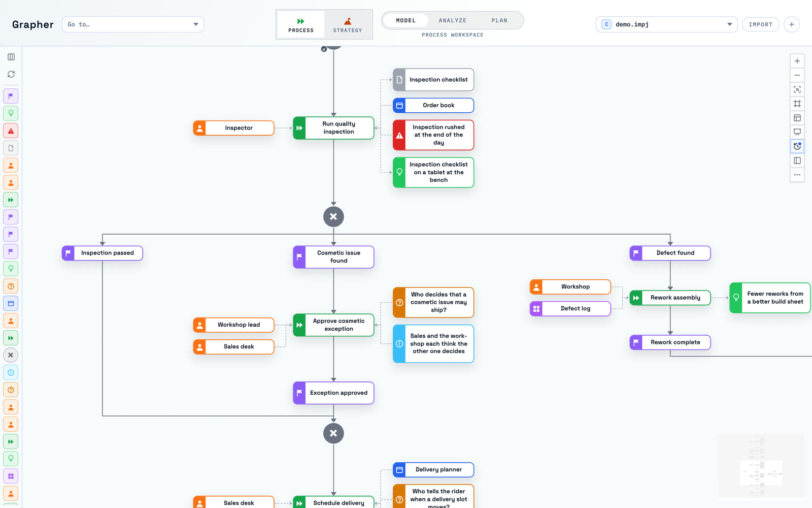Select the PLAN workspace tab

click(499, 20)
